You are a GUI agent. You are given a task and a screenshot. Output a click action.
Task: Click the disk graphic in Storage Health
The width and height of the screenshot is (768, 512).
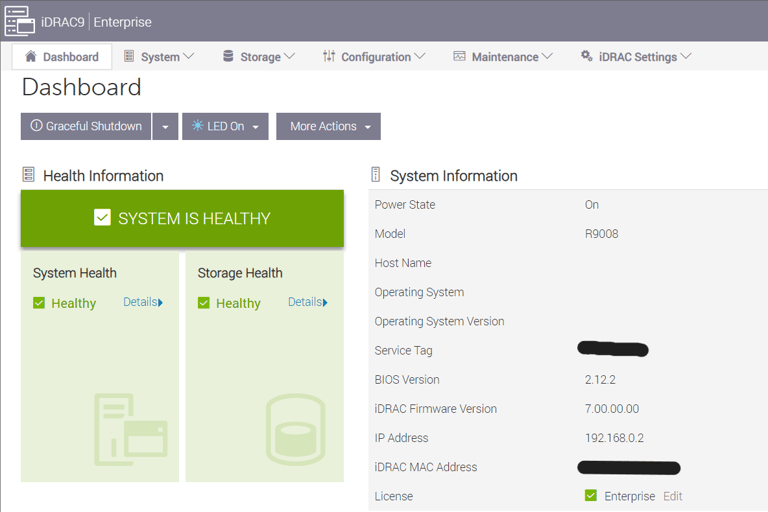coord(296,429)
